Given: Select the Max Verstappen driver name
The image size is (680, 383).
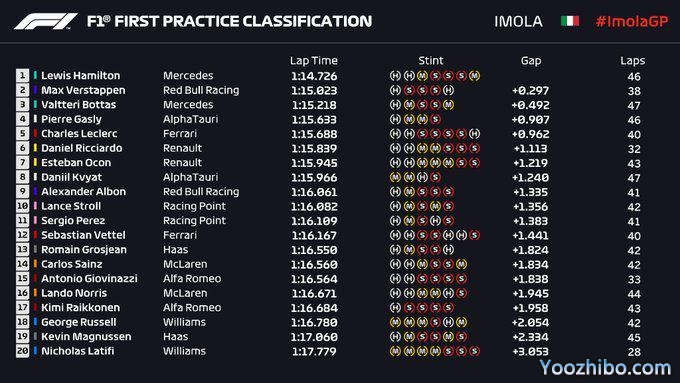Looking at the screenshot, I should (x=83, y=90).
